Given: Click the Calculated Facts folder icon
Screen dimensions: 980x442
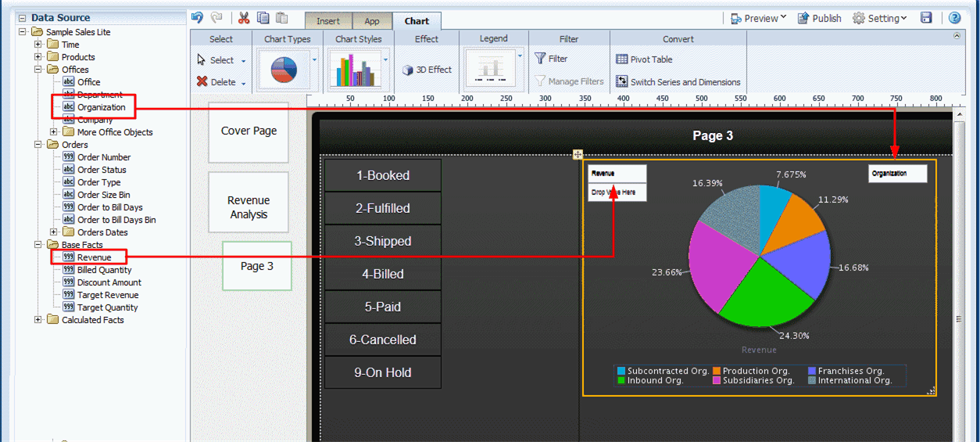Looking at the screenshot, I should coord(52,320).
